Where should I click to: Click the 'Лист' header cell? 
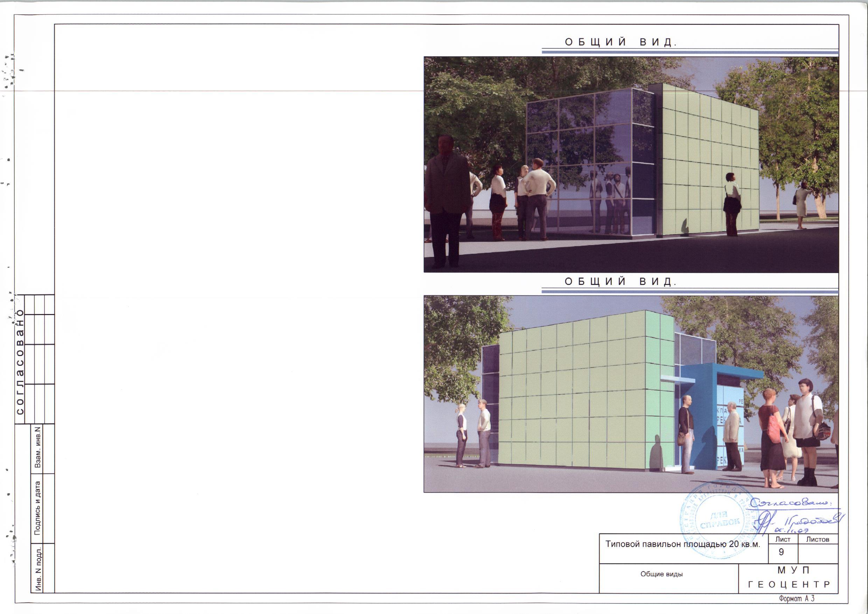(x=783, y=539)
